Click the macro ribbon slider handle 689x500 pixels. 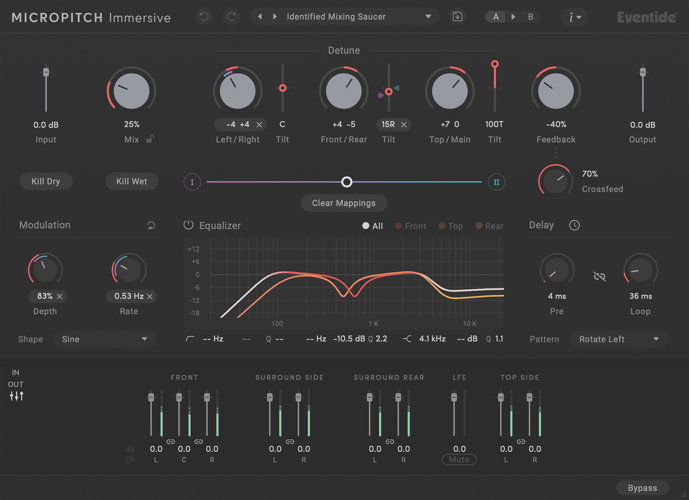[346, 182]
